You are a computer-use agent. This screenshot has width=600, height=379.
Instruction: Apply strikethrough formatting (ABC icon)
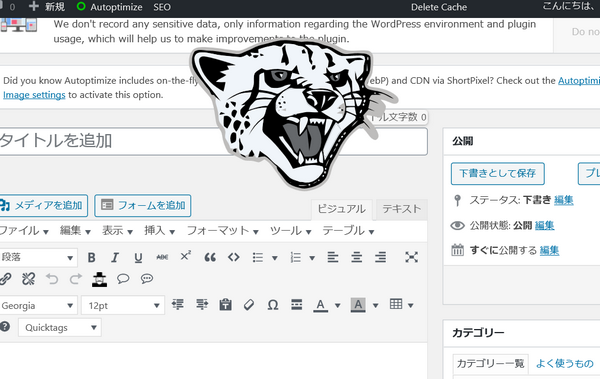(x=162, y=257)
